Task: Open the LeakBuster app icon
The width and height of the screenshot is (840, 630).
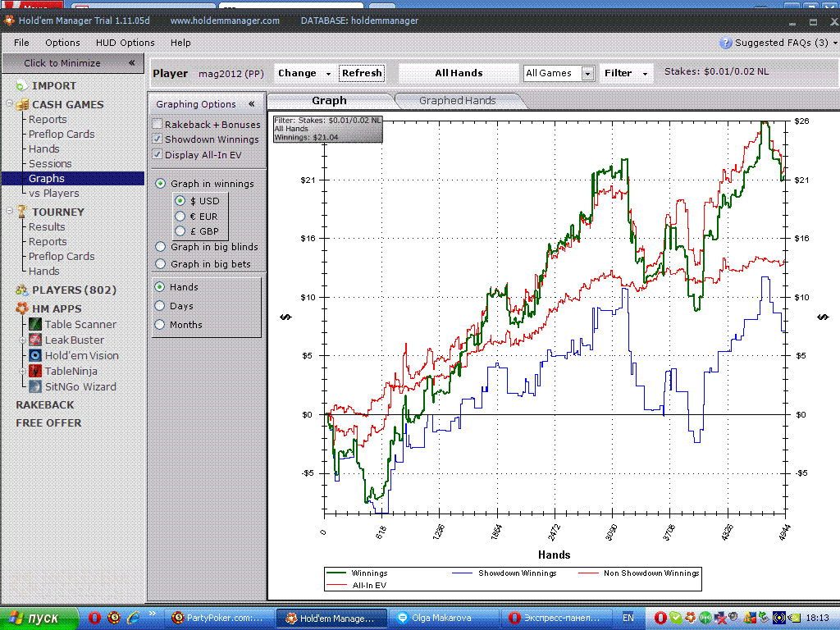Action: pyautogui.click(x=36, y=340)
